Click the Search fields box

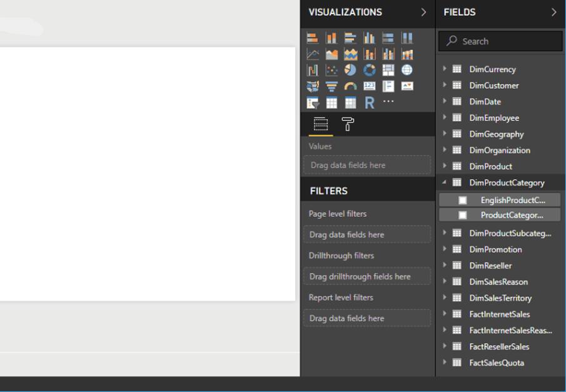point(500,41)
